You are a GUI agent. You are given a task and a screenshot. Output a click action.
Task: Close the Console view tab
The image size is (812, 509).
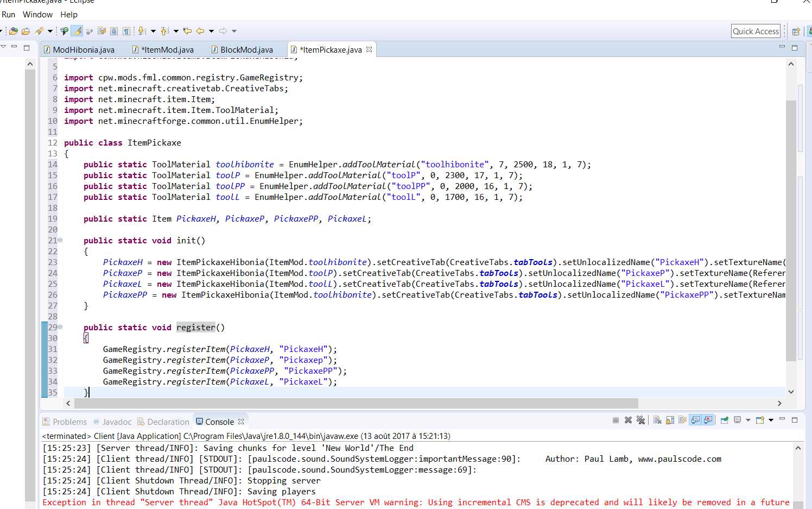click(241, 422)
